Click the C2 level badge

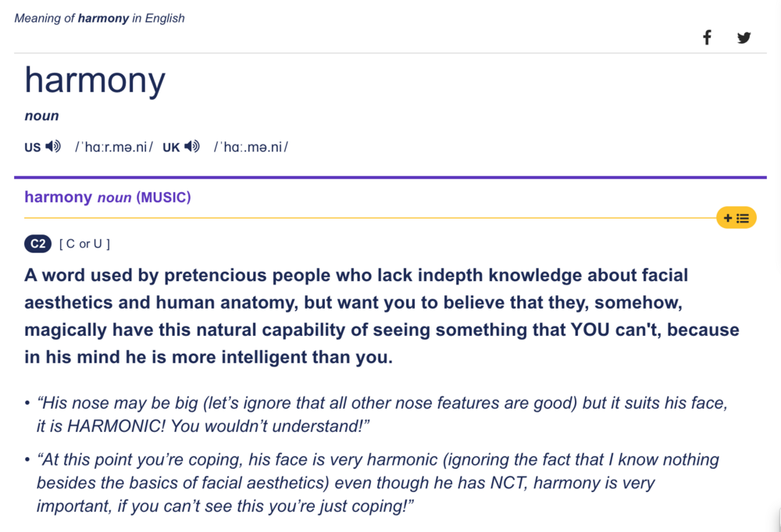tap(38, 244)
